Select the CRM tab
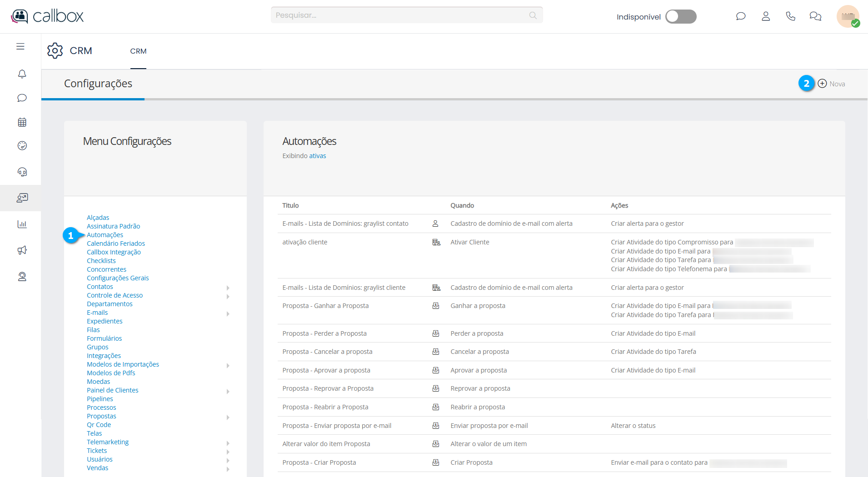Screen dimensions: 868x477 tap(138, 51)
